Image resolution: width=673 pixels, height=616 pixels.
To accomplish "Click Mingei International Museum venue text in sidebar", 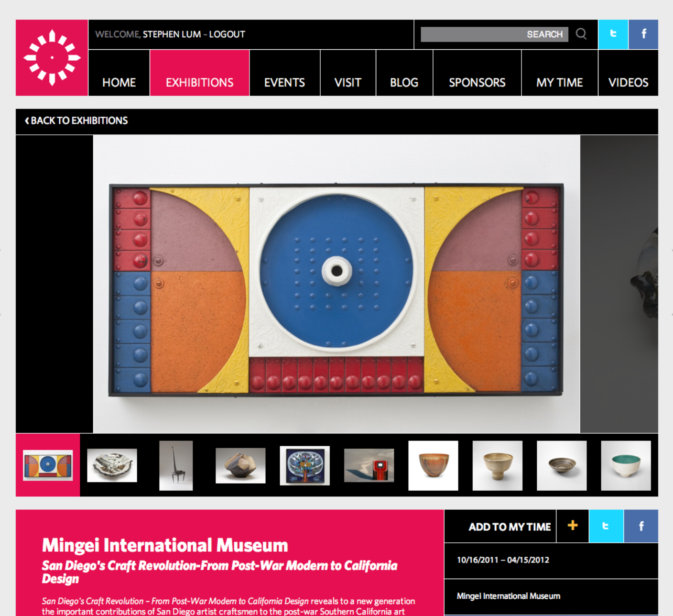I will (x=509, y=596).
